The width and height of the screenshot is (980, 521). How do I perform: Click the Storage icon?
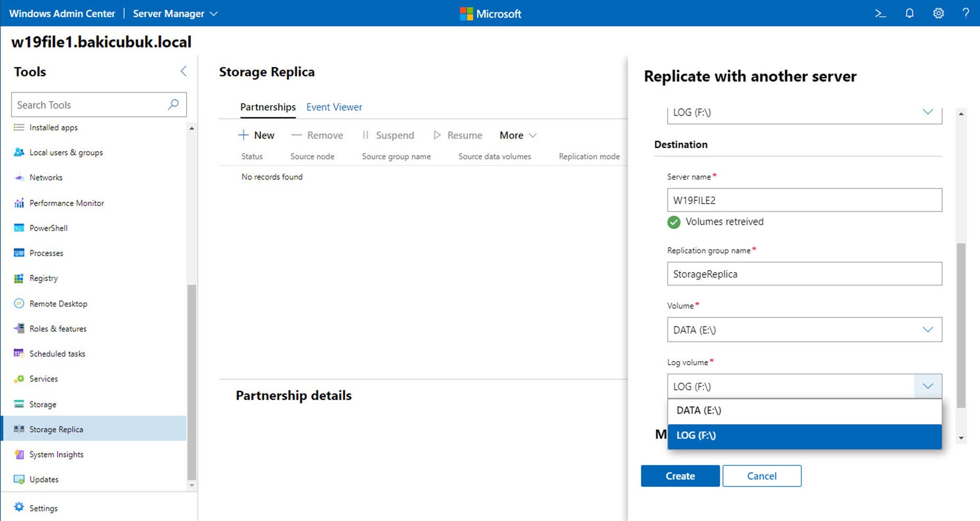(19, 404)
